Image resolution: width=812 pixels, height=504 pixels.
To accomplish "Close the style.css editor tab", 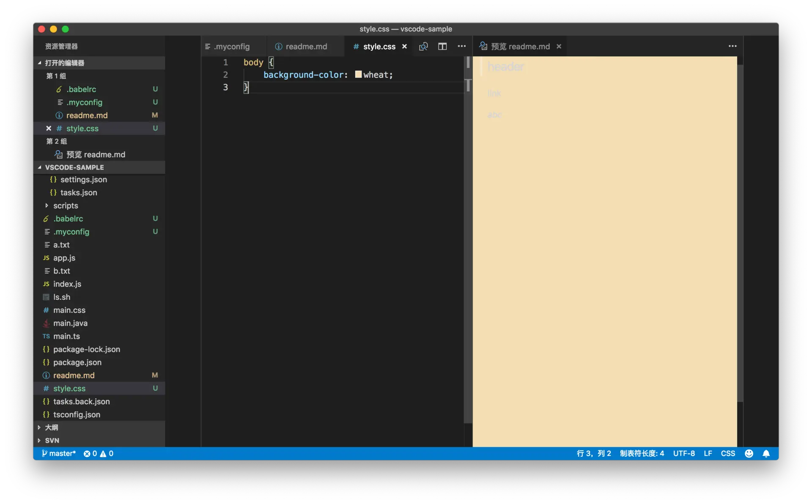I will click(404, 47).
